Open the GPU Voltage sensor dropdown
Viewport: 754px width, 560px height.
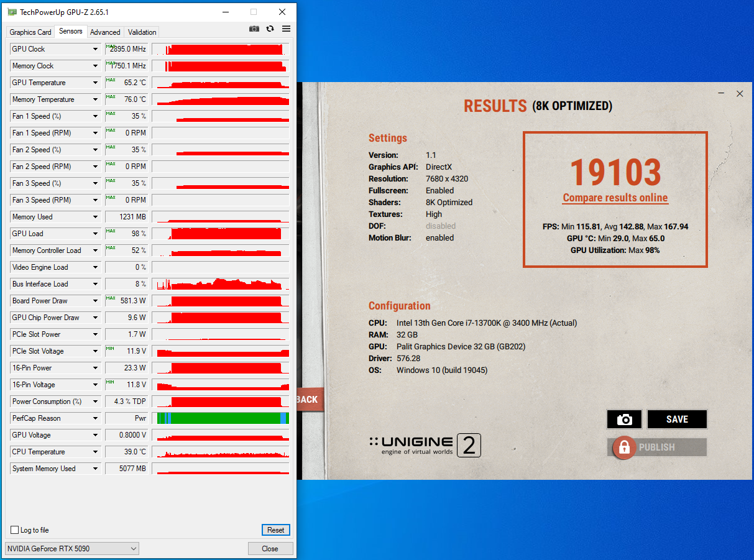pos(95,435)
